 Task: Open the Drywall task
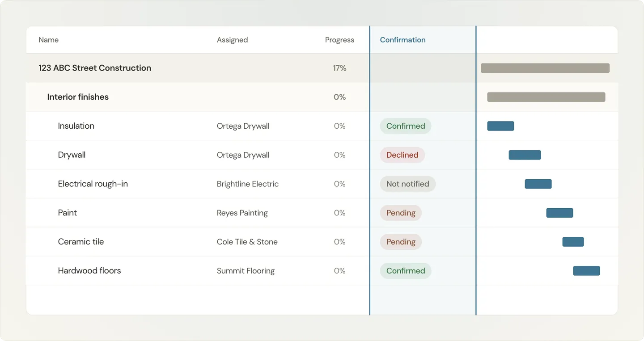coord(72,155)
